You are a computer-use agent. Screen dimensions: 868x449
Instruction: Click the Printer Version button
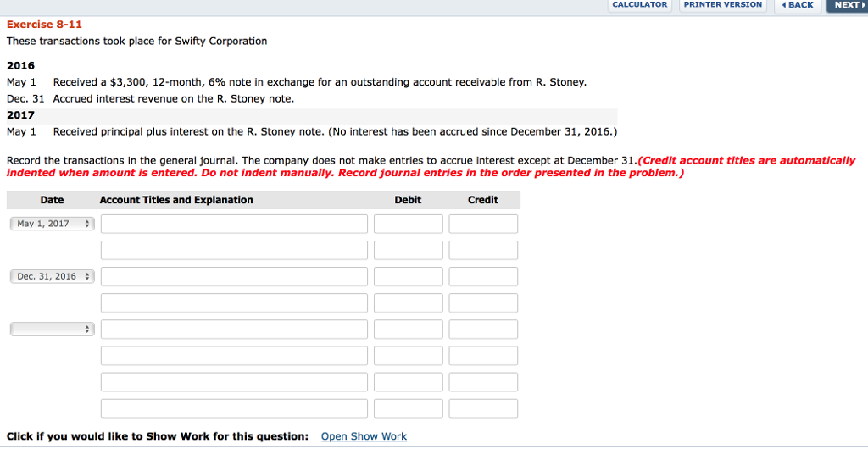click(723, 5)
